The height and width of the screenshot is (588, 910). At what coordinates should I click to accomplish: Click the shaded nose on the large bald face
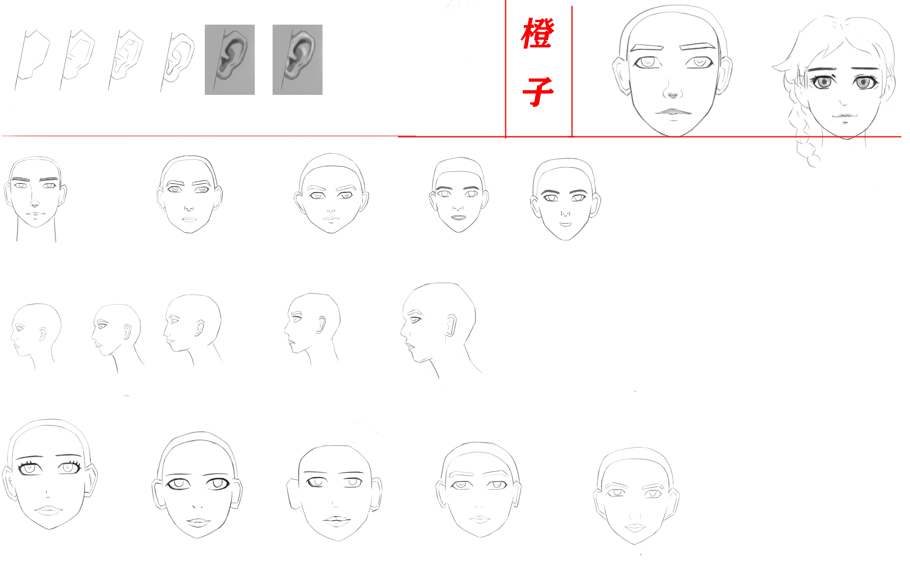(672, 93)
